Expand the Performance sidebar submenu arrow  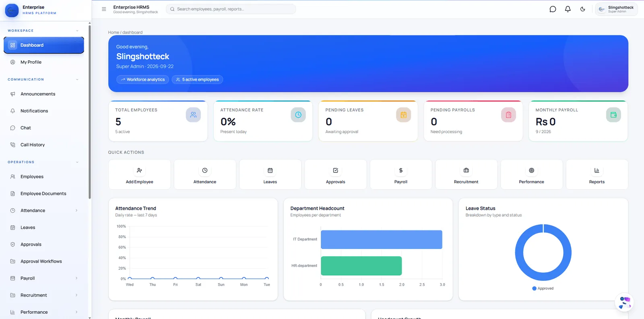76,312
